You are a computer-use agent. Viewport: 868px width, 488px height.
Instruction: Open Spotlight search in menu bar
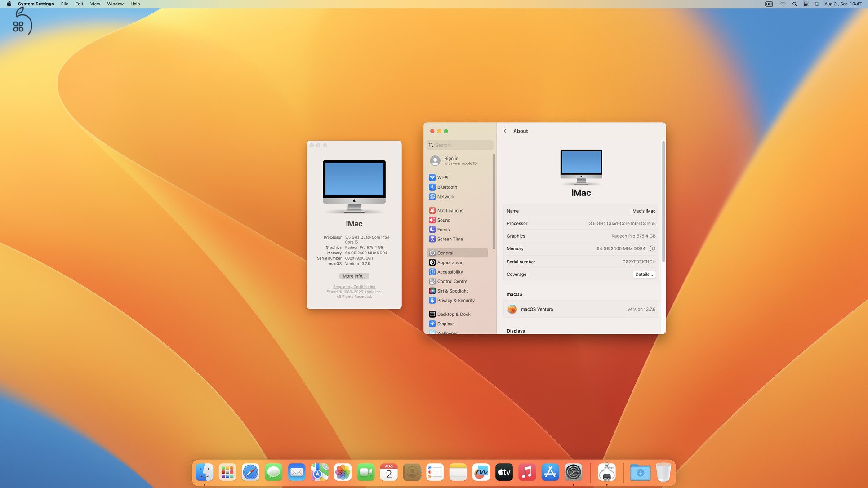pos(794,4)
